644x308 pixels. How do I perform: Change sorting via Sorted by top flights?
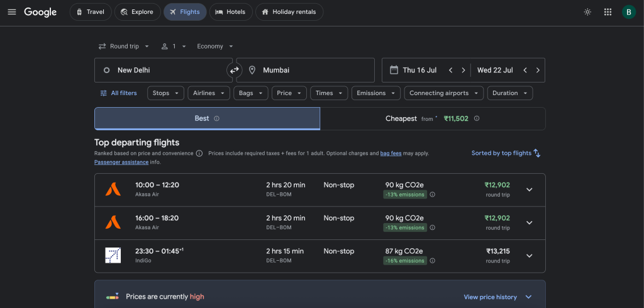506,153
